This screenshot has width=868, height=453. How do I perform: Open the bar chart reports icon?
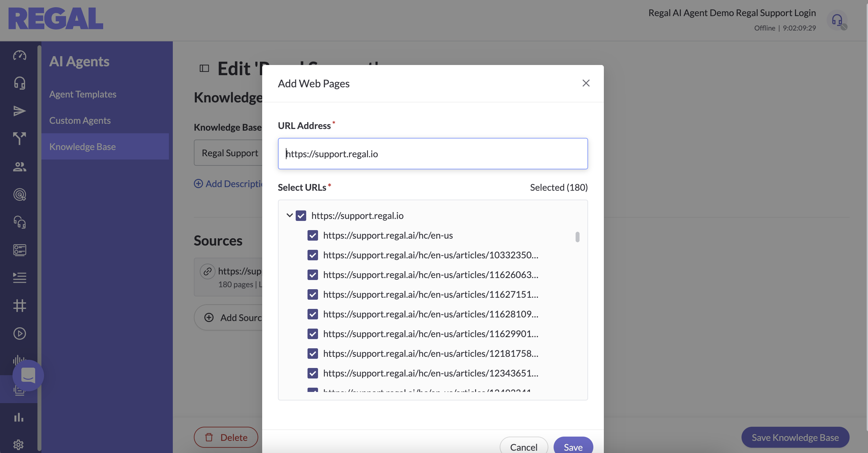pyautogui.click(x=19, y=417)
